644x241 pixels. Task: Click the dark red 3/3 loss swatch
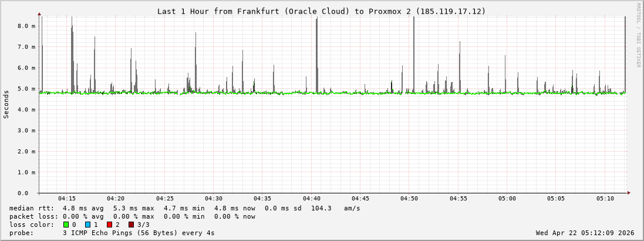[131, 225]
